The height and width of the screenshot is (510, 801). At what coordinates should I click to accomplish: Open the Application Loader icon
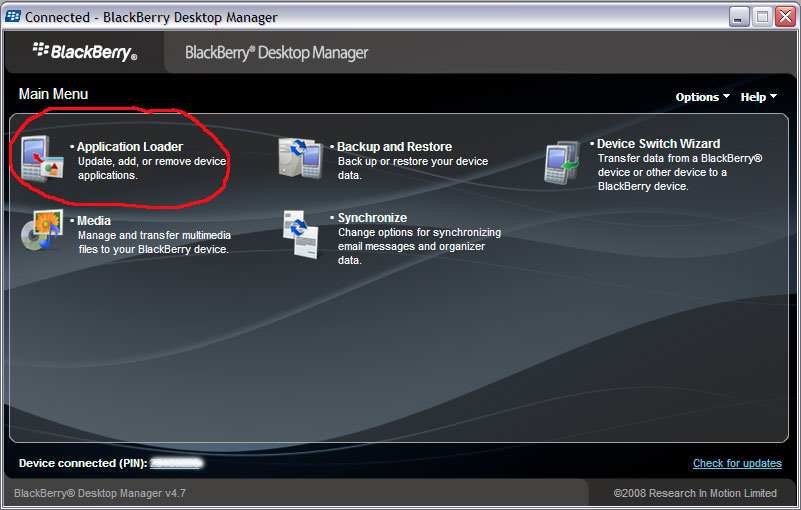(x=42, y=158)
